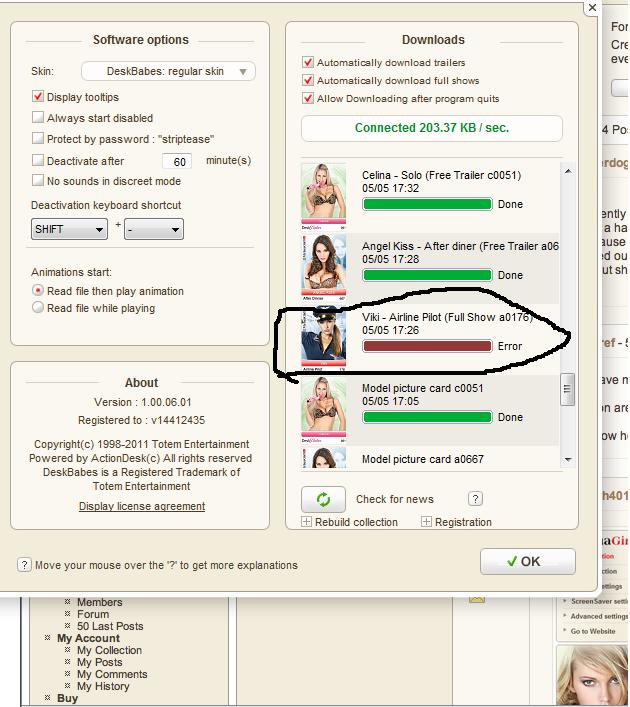Screen dimensions: 630x707
Task: Open the Display license agreement link
Action: pos(142,506)
